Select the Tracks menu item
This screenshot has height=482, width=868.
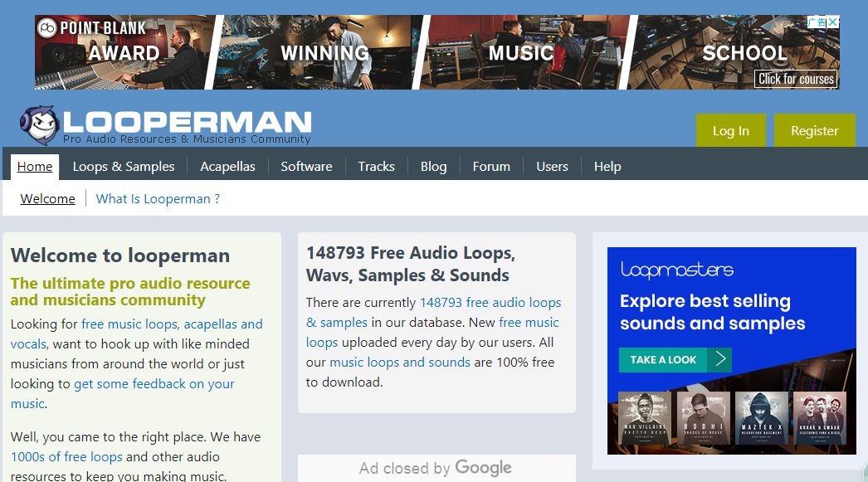[377, 167]
